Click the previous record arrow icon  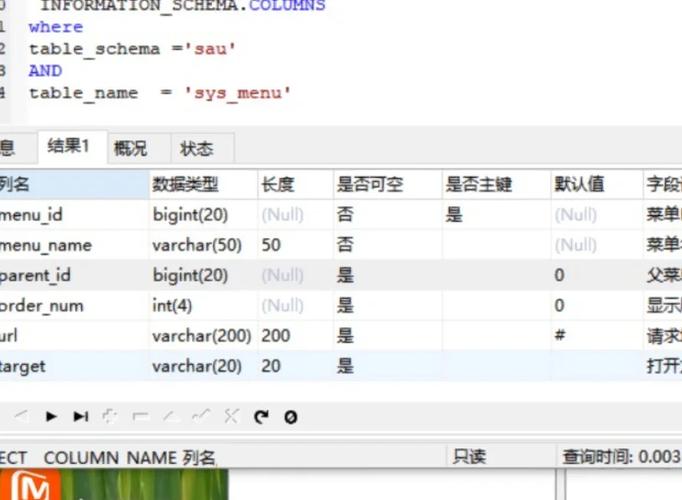(21, 416)
